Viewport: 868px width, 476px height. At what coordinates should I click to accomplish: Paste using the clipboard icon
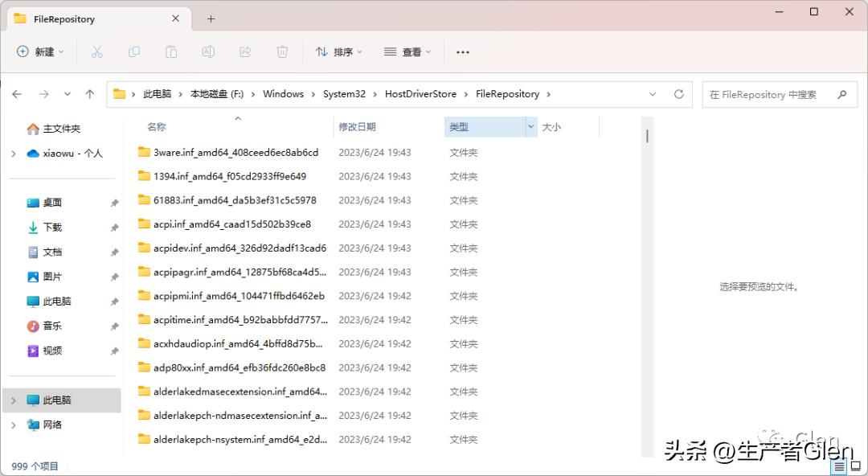171,51
